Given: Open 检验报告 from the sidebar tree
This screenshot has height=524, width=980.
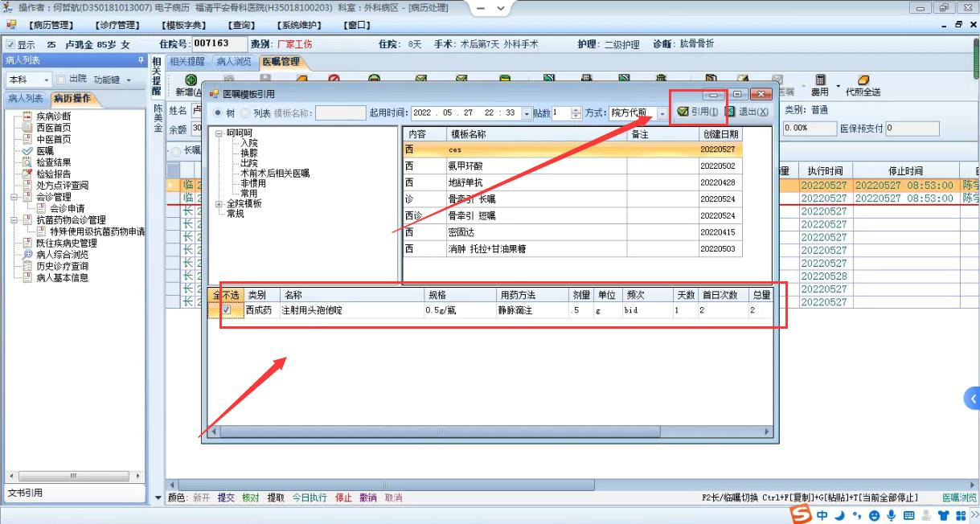Looking at the screenshot, I should click(53, 174).
